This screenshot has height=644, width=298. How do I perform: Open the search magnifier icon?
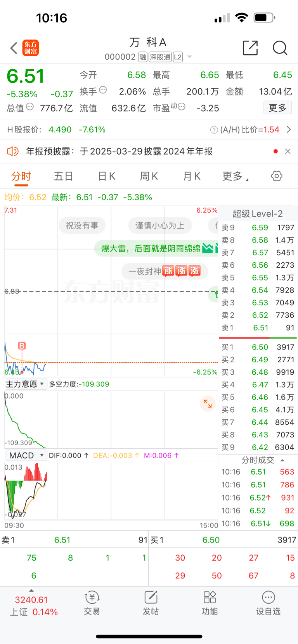(x=280, y=48)
